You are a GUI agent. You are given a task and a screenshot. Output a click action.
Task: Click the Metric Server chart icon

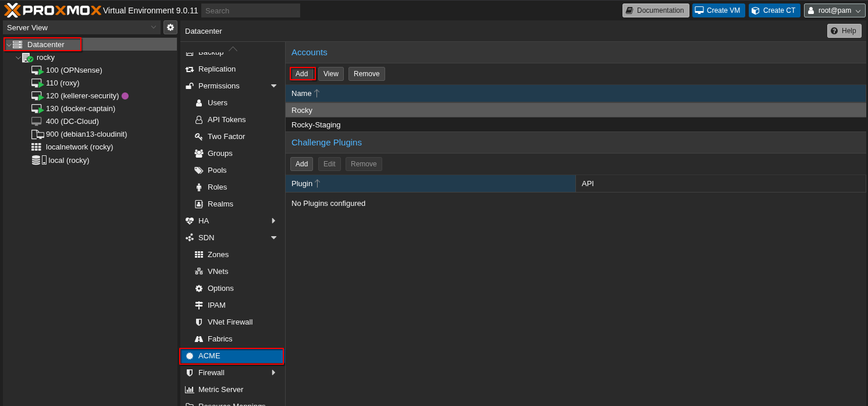point(190,390)
